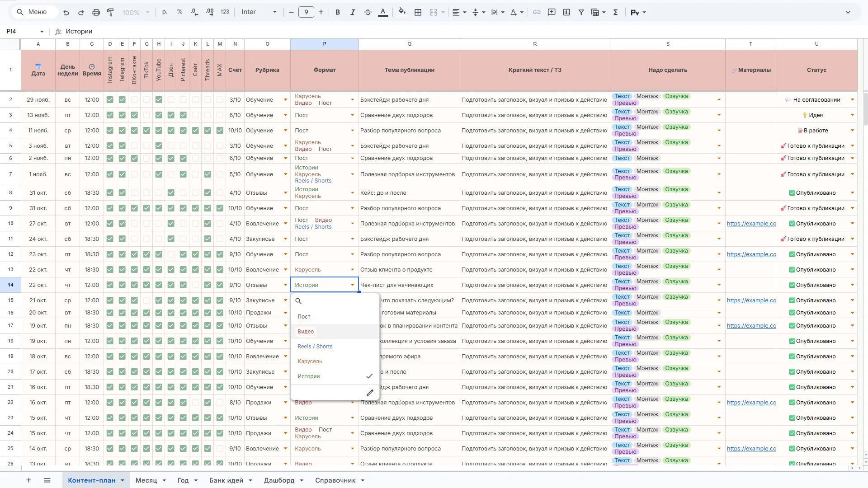Viewport: 868px width, 488px height.
Task: Click the Меню search button
Action: click(32, 12)
